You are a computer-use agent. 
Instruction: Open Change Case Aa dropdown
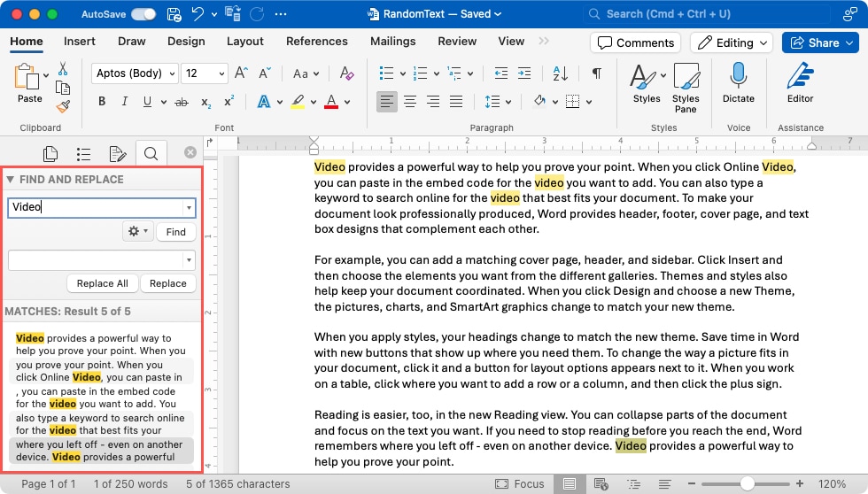click(x=306, y=73)
